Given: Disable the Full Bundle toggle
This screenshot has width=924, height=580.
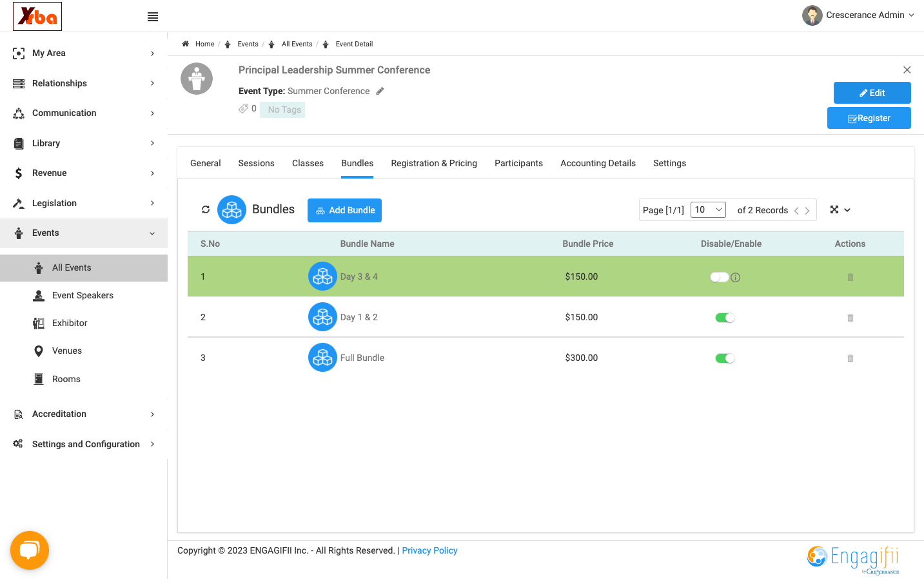Looking at the screenshot, I should 725,358.
